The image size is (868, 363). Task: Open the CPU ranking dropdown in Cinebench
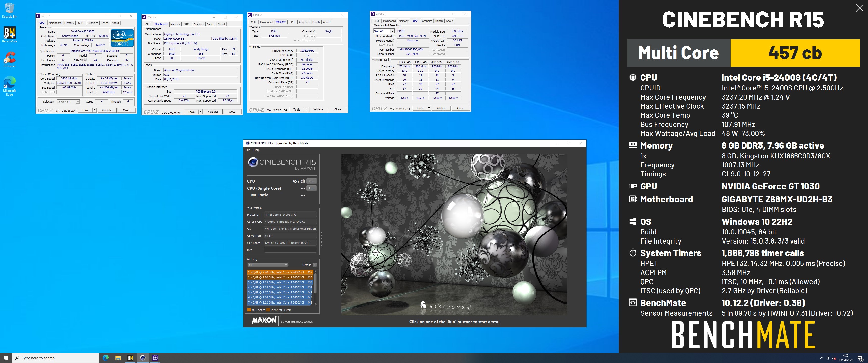[x=267, y=265]
